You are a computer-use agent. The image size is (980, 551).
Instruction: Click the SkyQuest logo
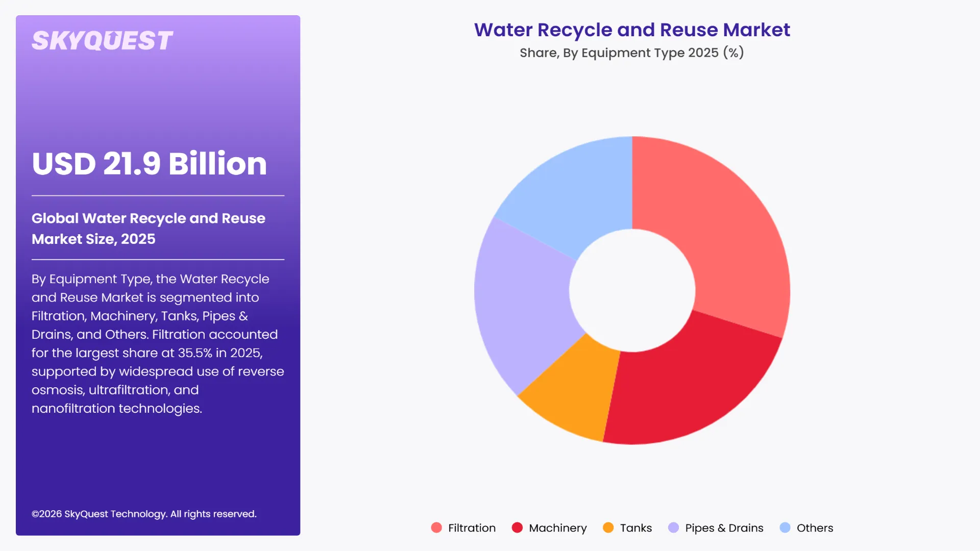(102, 41)
